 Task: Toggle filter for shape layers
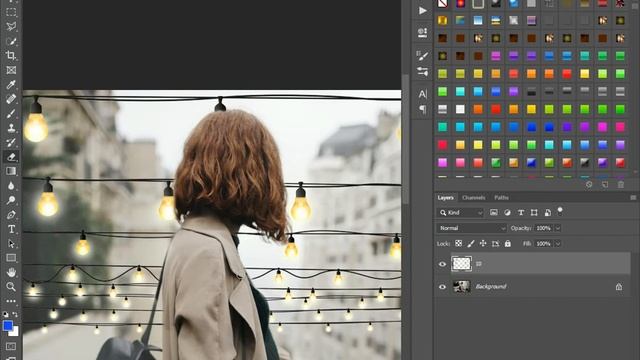pos(534,212)
